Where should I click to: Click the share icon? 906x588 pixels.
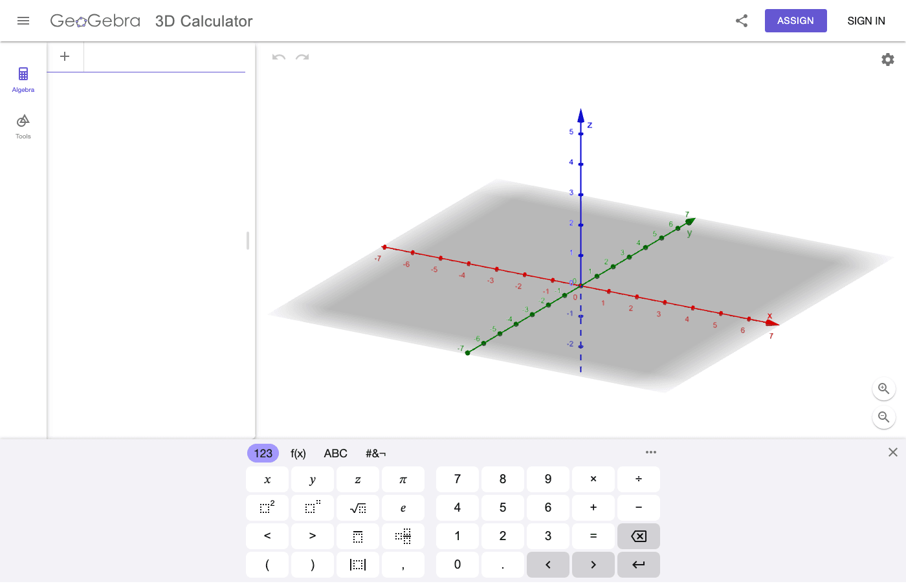(x=741, y=20)
